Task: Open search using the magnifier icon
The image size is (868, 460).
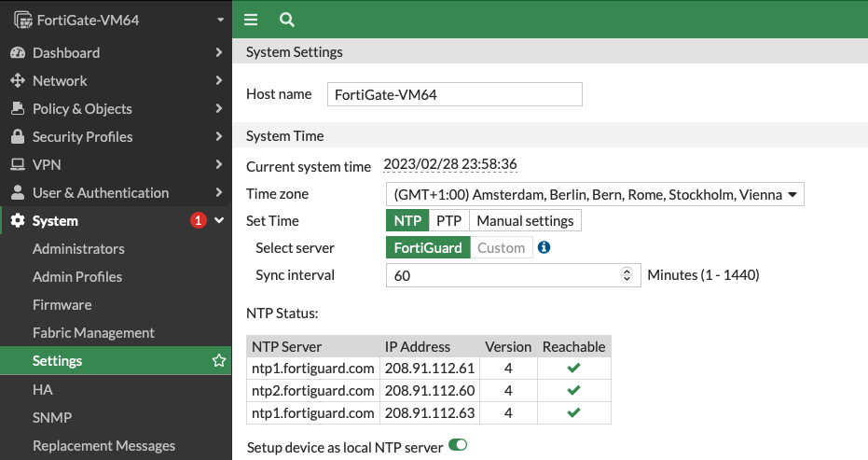Action: (x=286, y=20)
